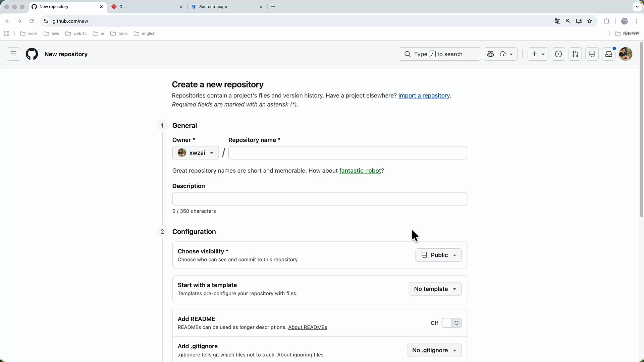Open the Issues icon in header
This screenshot has width=644, height=362.
tap(558, 54)
